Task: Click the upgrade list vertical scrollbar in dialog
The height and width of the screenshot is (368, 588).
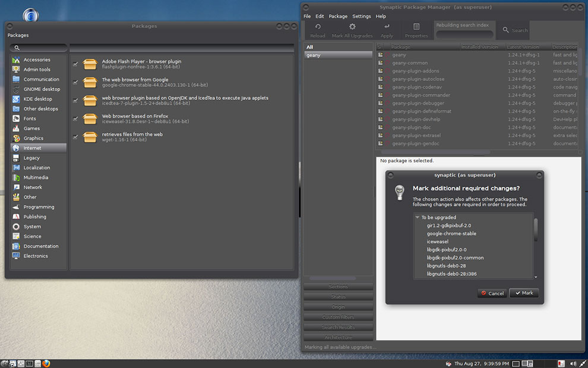Action: [x=536, y=229]
